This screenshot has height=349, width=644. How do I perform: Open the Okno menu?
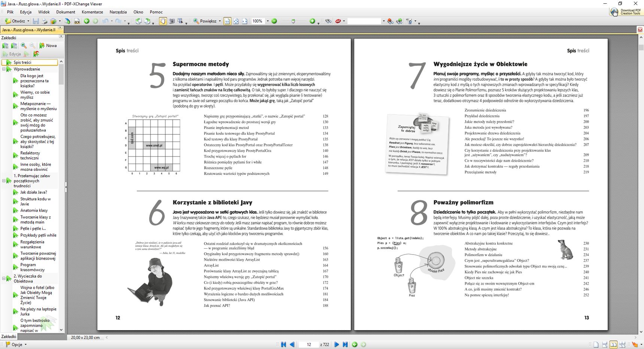139,12
